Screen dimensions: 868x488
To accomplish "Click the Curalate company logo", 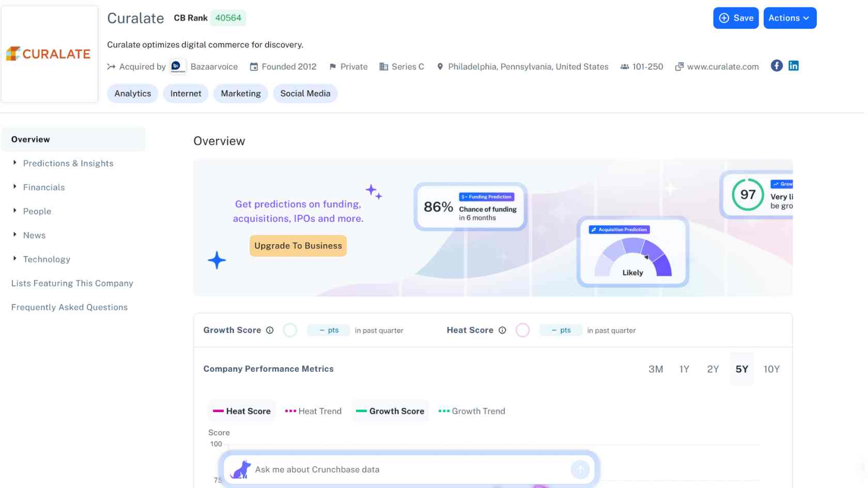I will pos(50,54).
